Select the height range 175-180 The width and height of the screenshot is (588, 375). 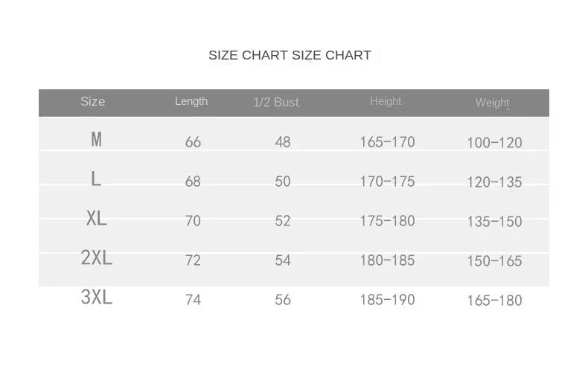point(387,221)
